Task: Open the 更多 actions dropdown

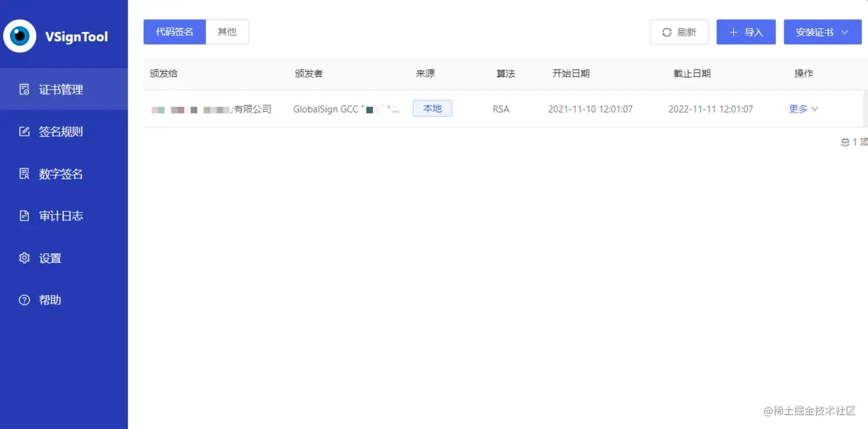Action: coord(804,109)
